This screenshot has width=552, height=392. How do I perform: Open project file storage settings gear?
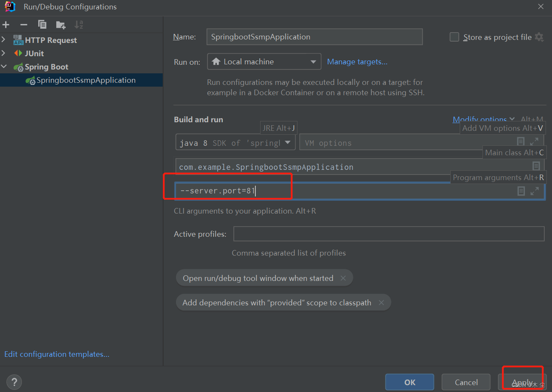click(x=539, y=37)
